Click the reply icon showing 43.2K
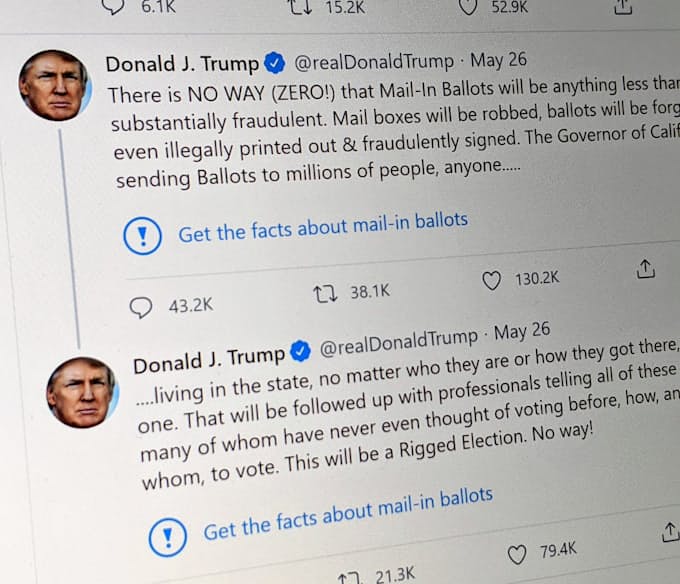 click(x=141, y=308)
